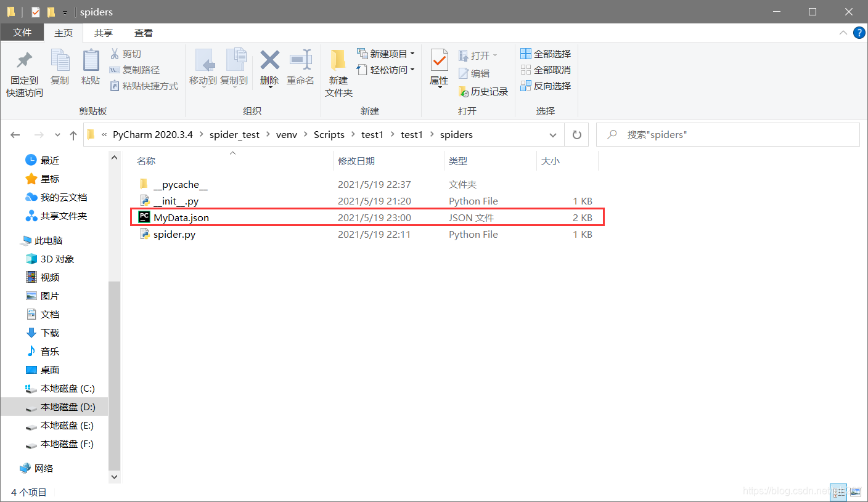Switch to the View (查看) tab
The height and width of the screenshot is (502, 868).
click(x=144, y=33)
